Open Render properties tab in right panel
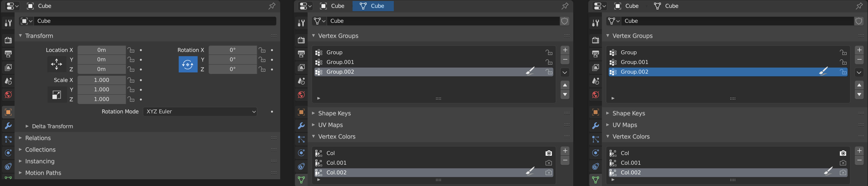Viewport: 868px width, 186px height. 595,40
